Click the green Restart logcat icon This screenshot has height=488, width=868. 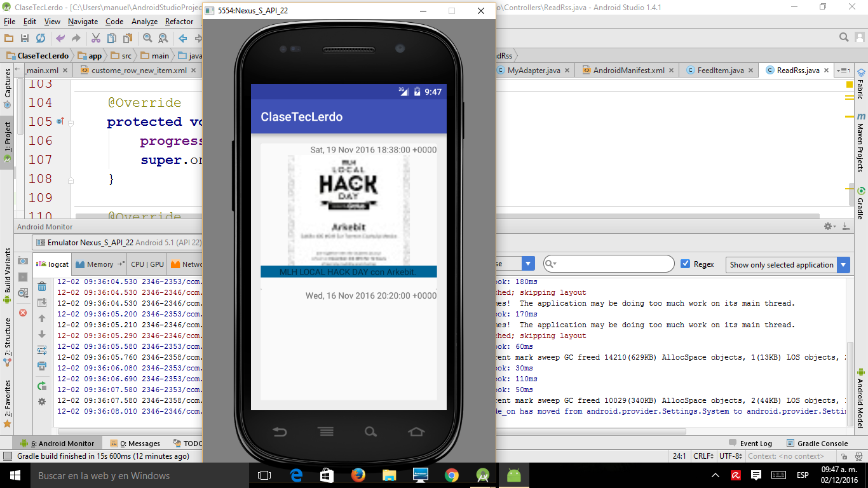(x=42, y=386)
